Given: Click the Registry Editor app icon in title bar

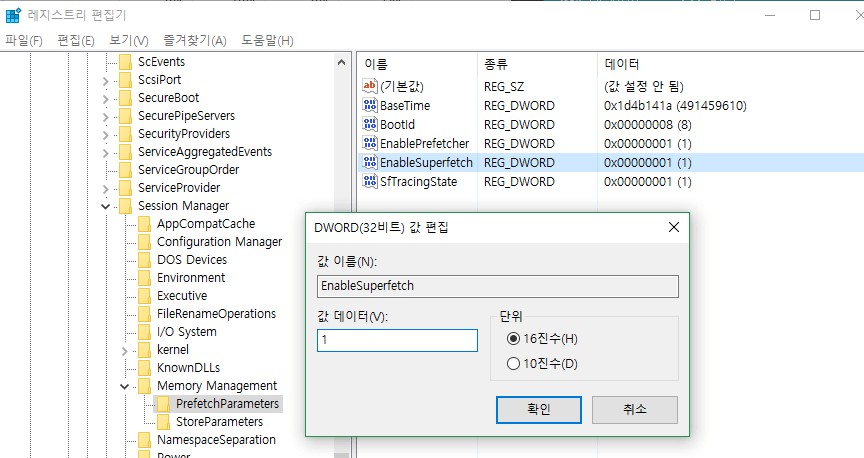Looking at the screenshot, I should tap(14, 15).
